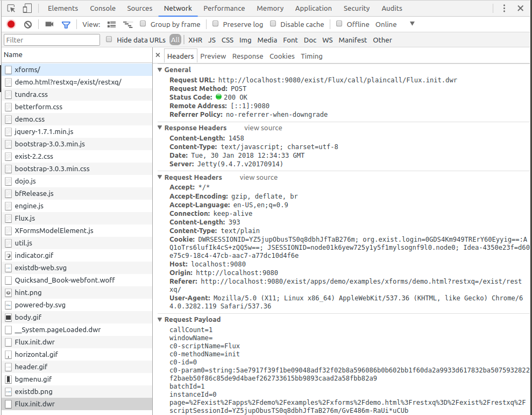532x415 pixels.
Task: Collapse the Request Headers section
Action: [160, 177]
